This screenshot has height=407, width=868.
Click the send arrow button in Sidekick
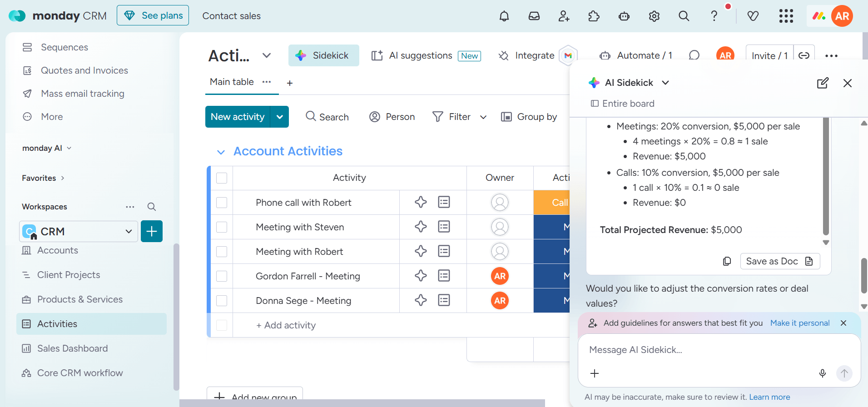tap(844, 373)
